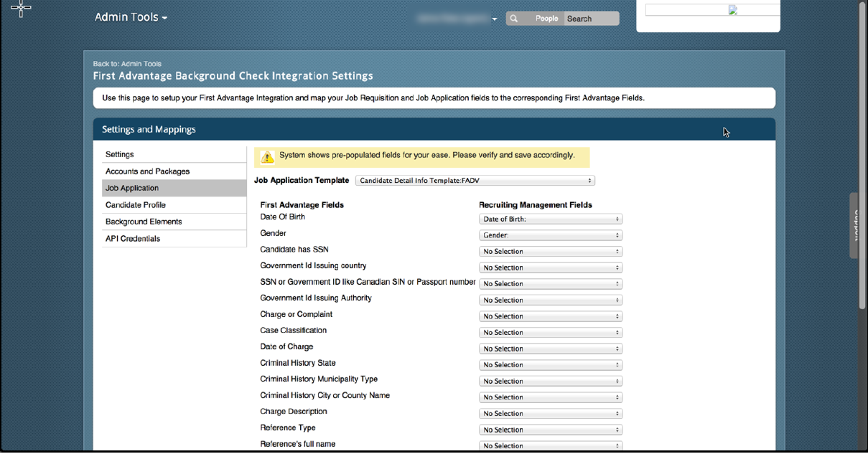Open Criminal History City or County dropdown
Screen dimensions: 868x454
(551, 397)
